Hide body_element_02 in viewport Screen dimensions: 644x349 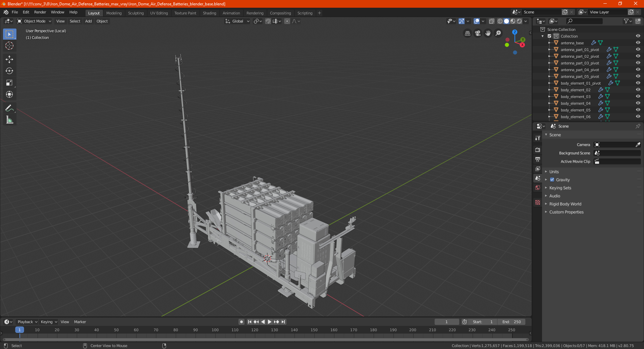pos(638,90)
